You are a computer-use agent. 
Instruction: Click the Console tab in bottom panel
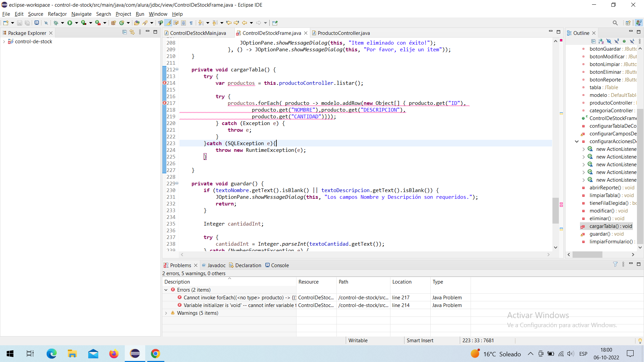click(x=280, y=265)
